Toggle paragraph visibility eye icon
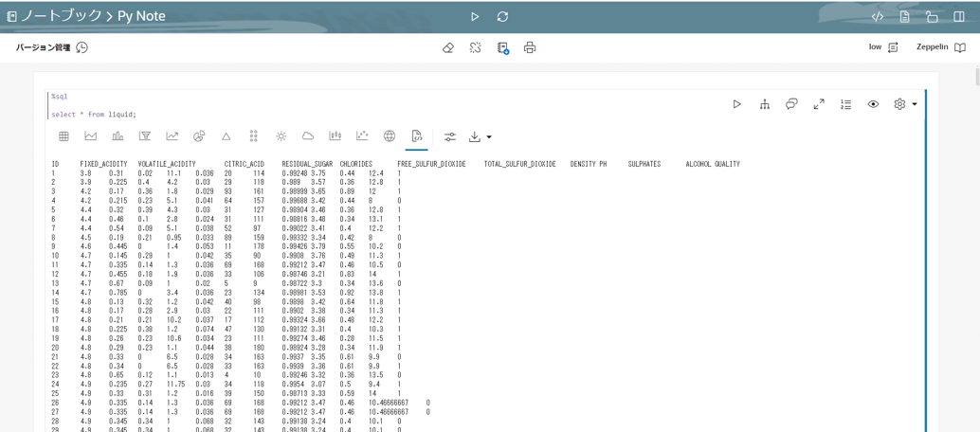Image resolution: width=980 pixels, height=432 pixels. point(873,104)
